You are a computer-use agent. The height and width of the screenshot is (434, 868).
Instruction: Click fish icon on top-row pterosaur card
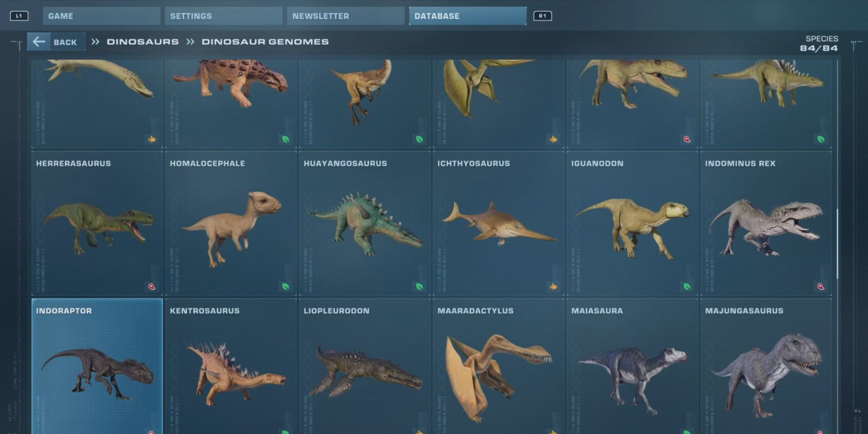click(553, 139)
